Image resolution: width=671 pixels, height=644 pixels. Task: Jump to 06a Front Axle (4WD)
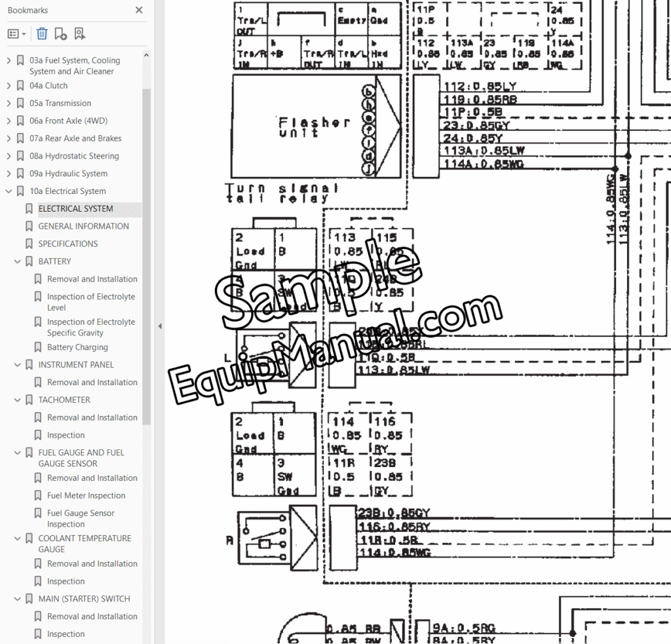tap(68, 121)
